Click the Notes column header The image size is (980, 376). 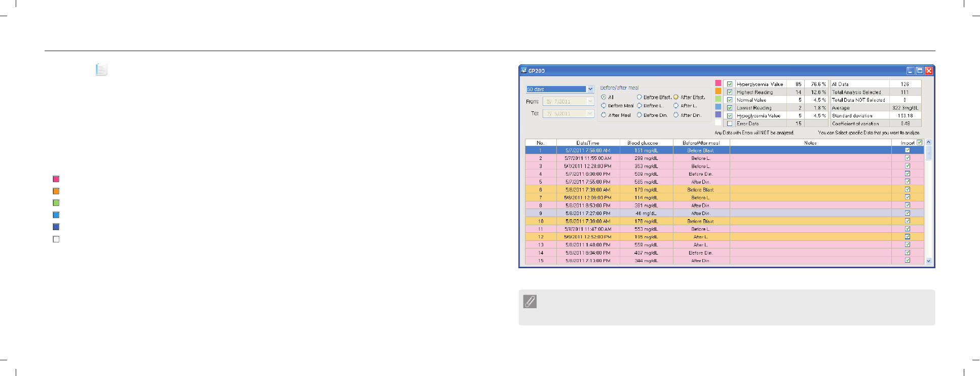point(810,143)
